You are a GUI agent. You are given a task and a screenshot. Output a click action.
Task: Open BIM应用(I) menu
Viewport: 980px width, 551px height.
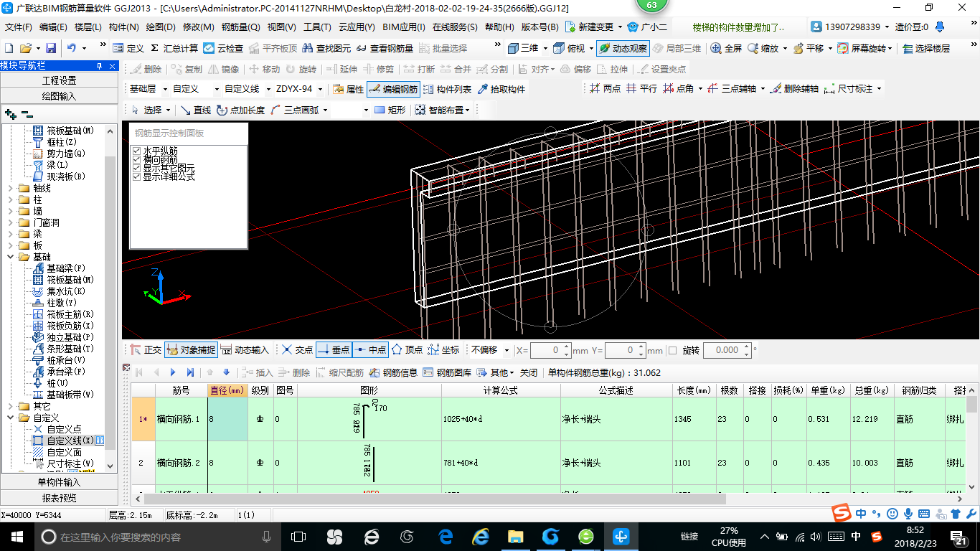(403, 27)
